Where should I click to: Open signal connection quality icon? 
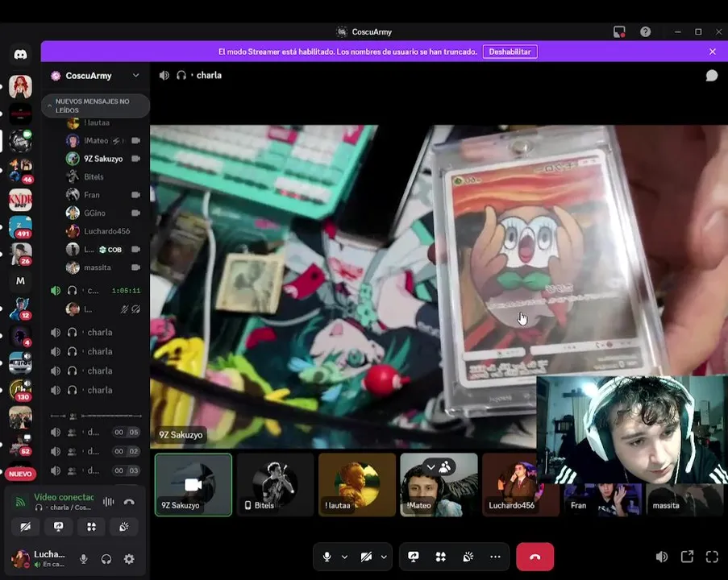[x=20, y=502]
